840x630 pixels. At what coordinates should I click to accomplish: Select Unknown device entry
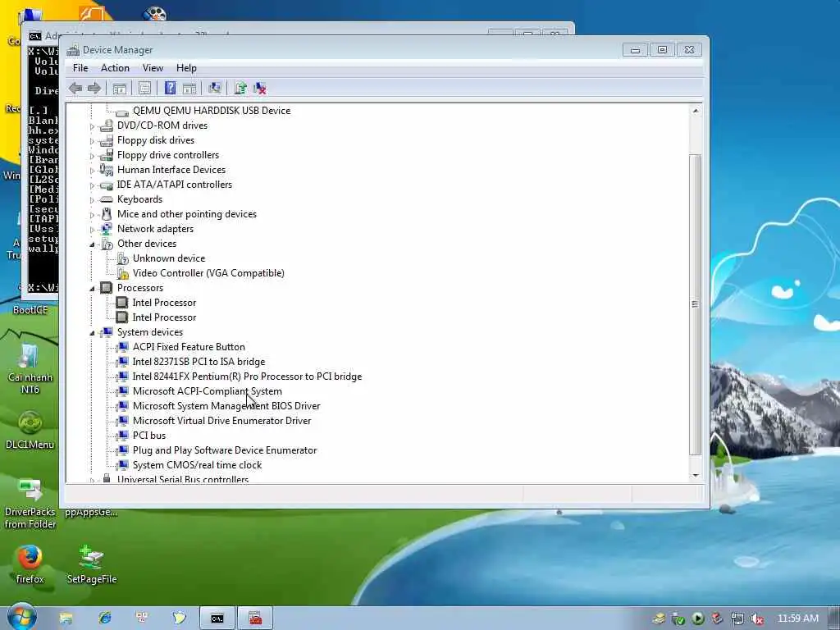coord(169,258)
